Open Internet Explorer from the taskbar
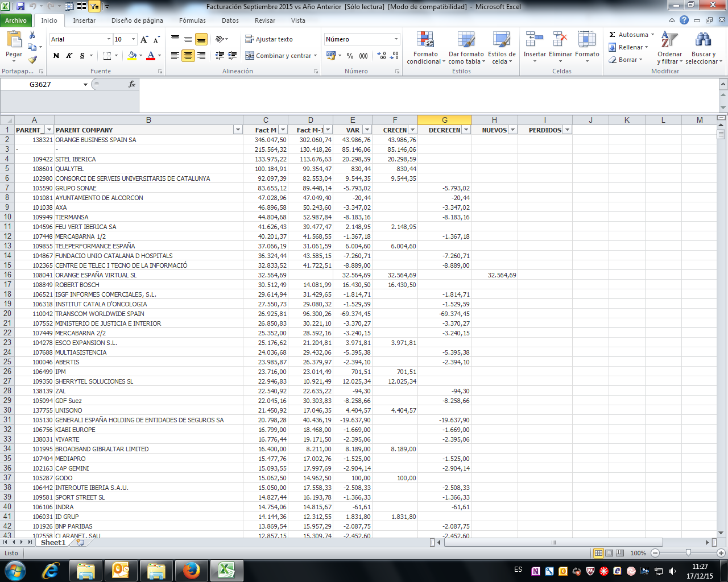This screenshot has height=582, width=728. (x=51, y=570)
